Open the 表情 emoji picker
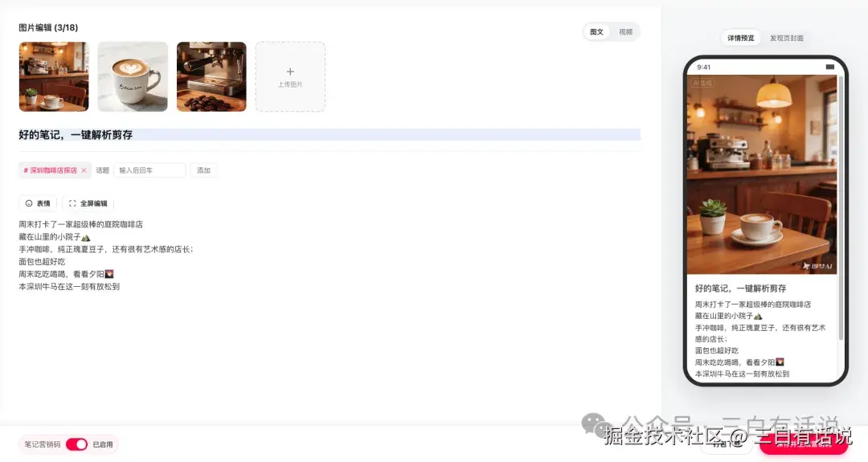 [38, 203]
